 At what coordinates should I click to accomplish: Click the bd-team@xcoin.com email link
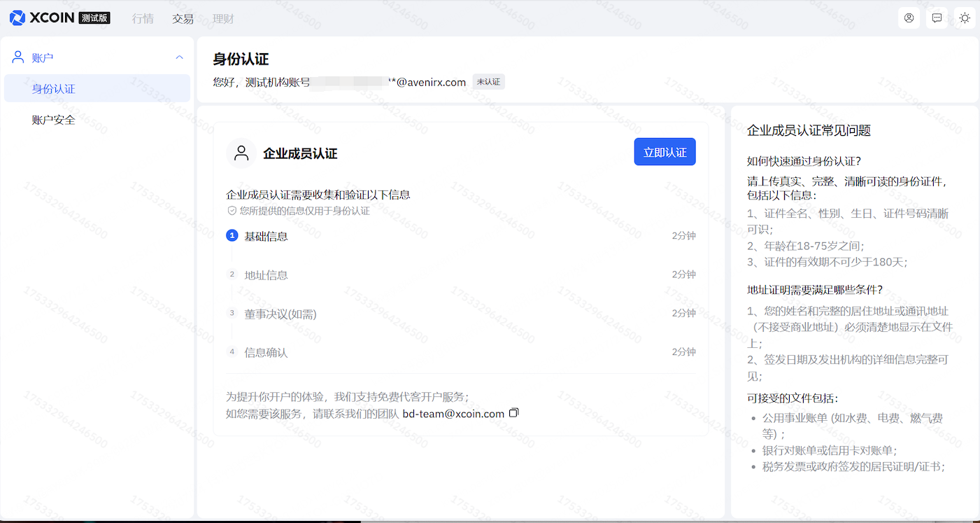pyautogui.click(x=453, y=414)
